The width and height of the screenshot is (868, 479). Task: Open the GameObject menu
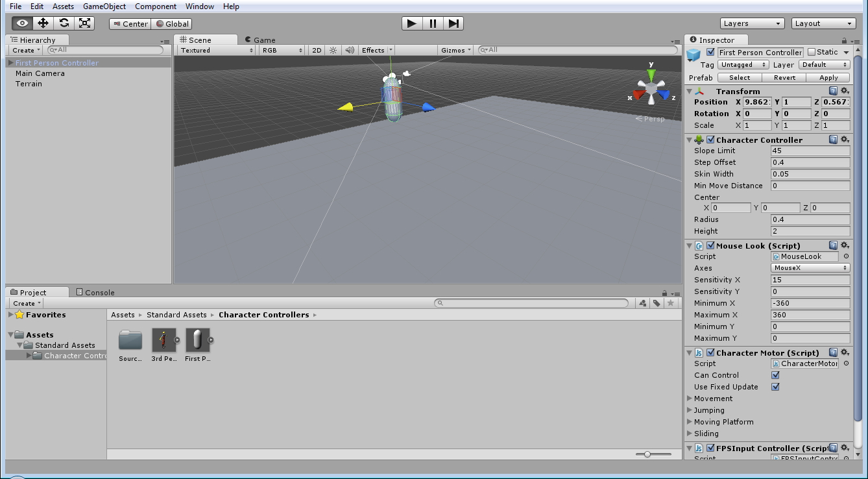coord(105,6)
